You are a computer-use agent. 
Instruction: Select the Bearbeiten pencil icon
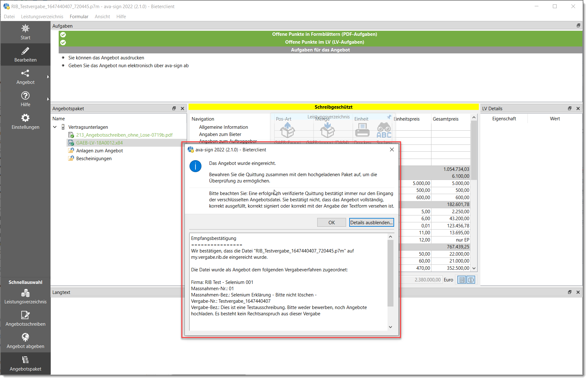25,51
